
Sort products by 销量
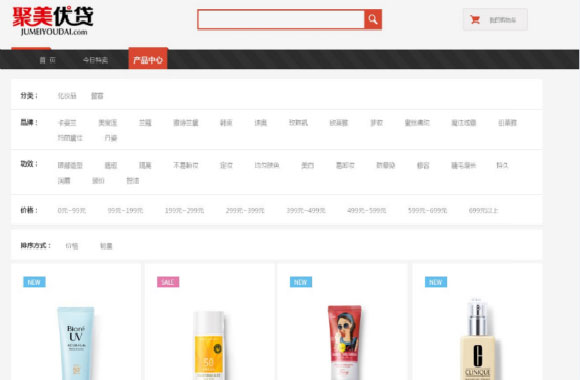pos(106,246)
